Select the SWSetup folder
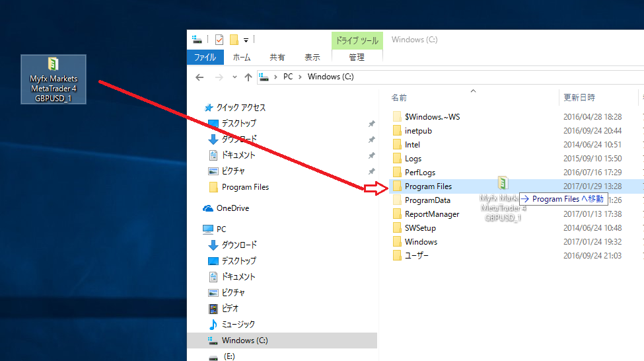This screenshot has height=361, width=644. 420,228
